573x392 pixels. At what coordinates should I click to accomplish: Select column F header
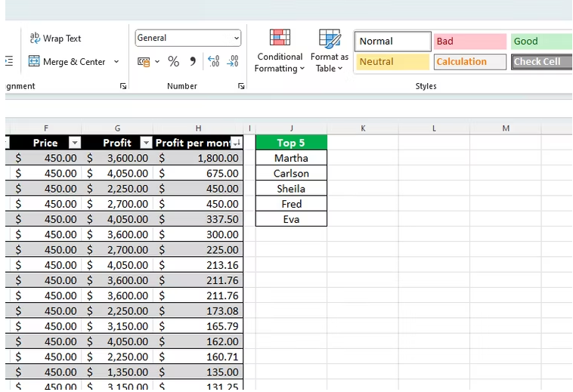[45, 128]
